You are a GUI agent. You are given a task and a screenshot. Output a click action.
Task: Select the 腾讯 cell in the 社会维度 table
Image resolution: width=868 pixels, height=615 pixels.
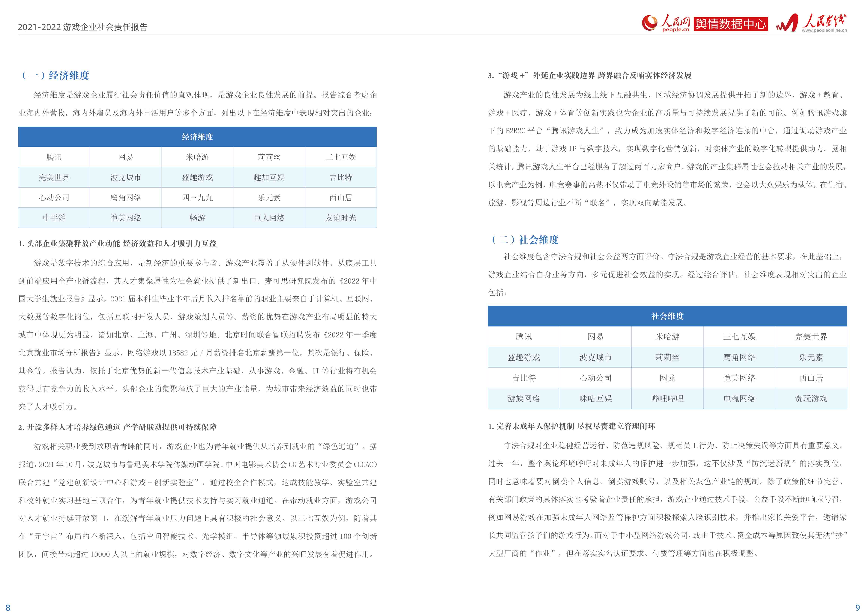pos(524,337)
